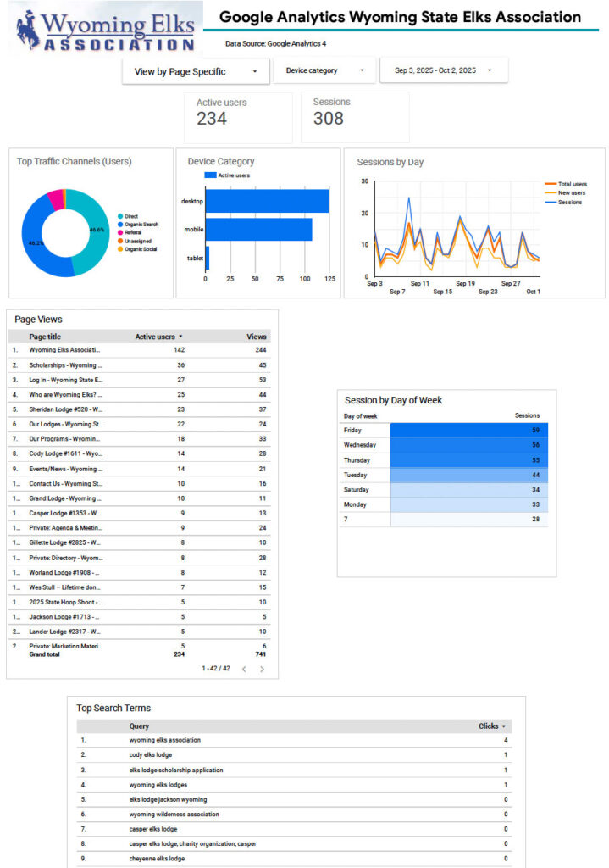The height and width of the screenshot is (868, 609).
Task: Expand the Device category filter
Action: click(x=324, y=70)
